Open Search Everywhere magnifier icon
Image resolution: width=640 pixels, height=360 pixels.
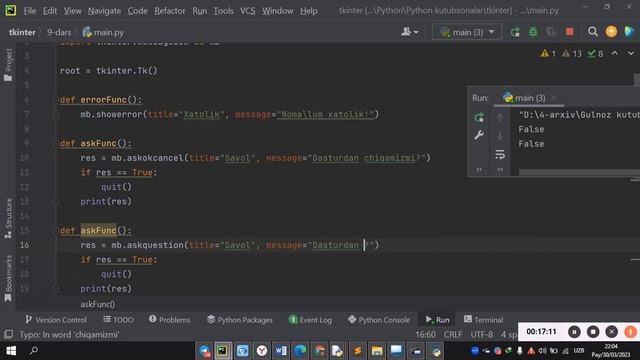593,32
